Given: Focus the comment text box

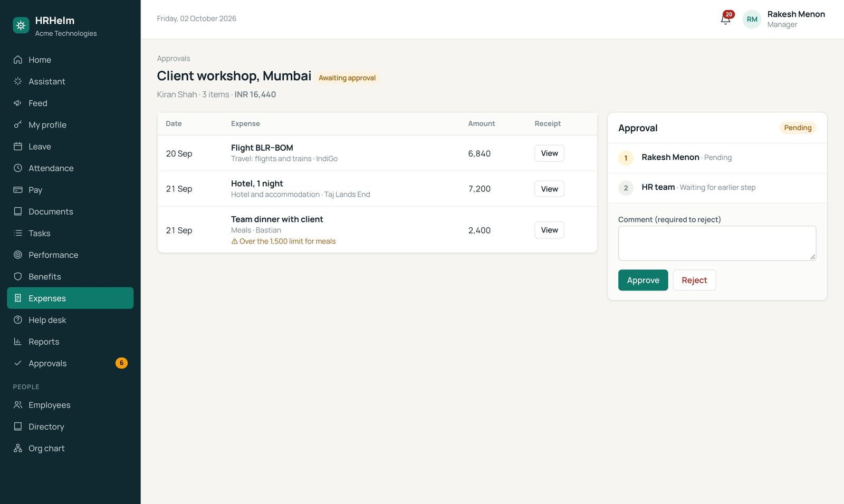Looking at the screenshot, I should 717,243.
